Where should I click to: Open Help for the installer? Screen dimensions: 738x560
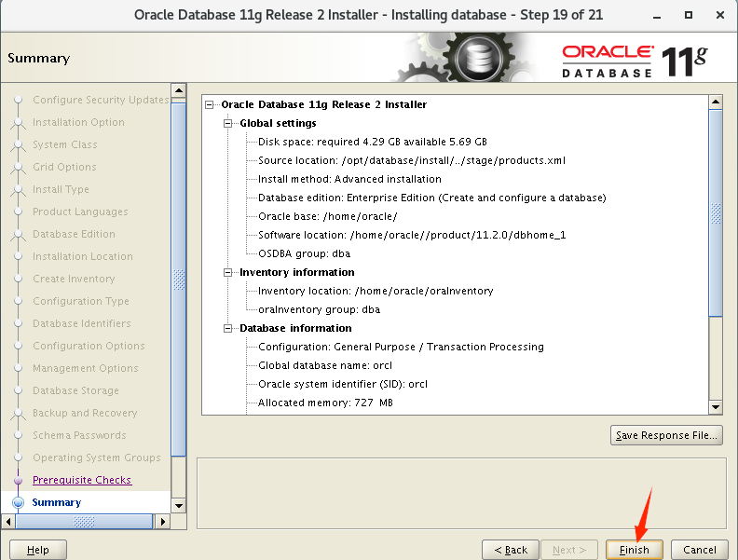coord(38,550)
